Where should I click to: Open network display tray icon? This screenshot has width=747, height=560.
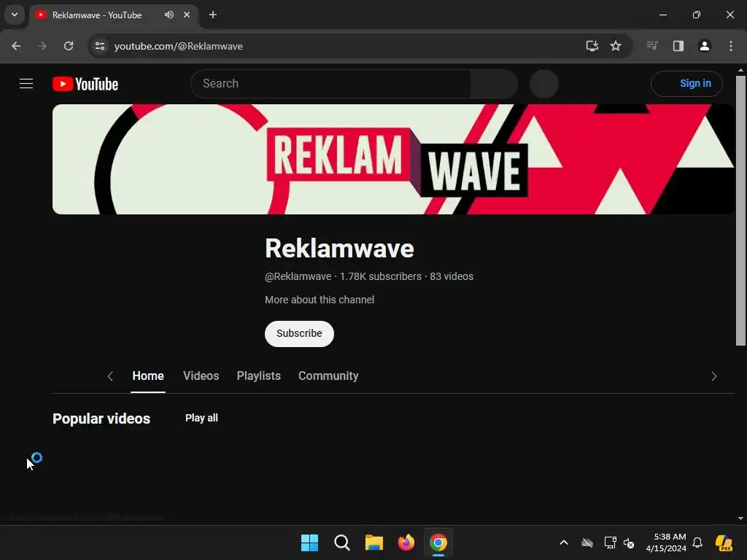pos(611,542)
